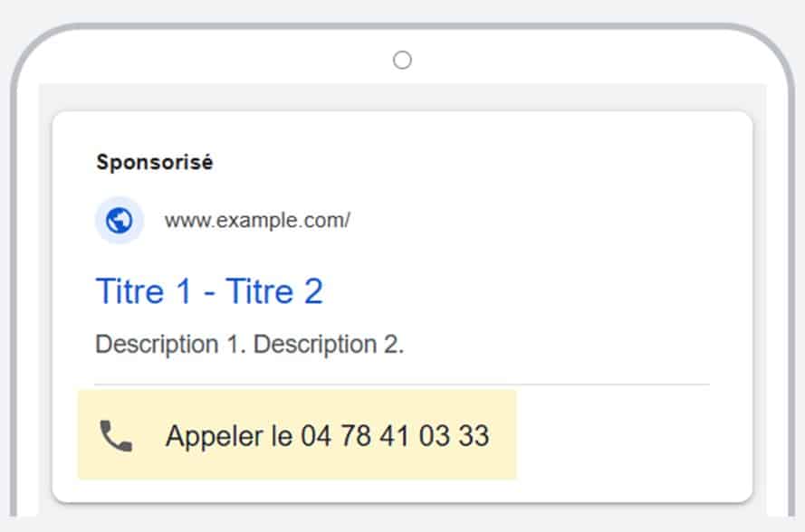
Task: Click the divider line above call extension
Action: click(x=402, y=384)
